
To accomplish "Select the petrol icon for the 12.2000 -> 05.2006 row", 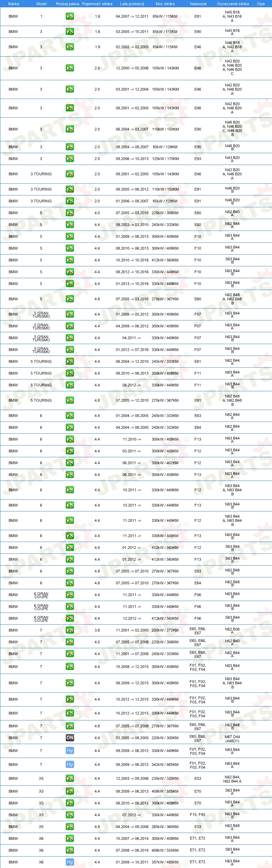I will pyautogui.click(x=70, y=68).
